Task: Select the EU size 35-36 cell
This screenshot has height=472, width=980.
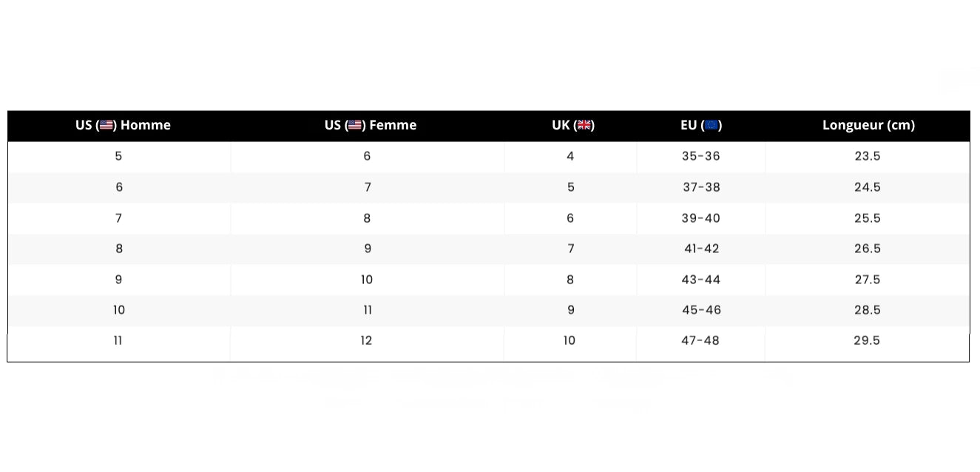Action: 700,156
